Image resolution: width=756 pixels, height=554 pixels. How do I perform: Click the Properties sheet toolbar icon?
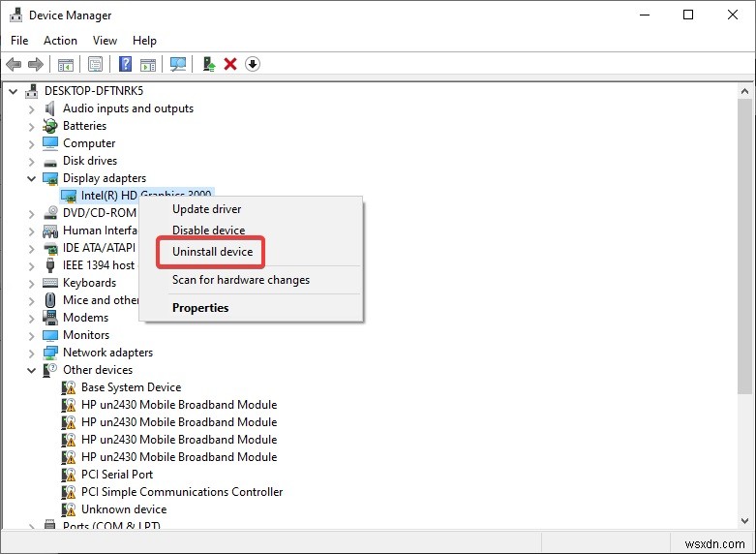[96, 64]
